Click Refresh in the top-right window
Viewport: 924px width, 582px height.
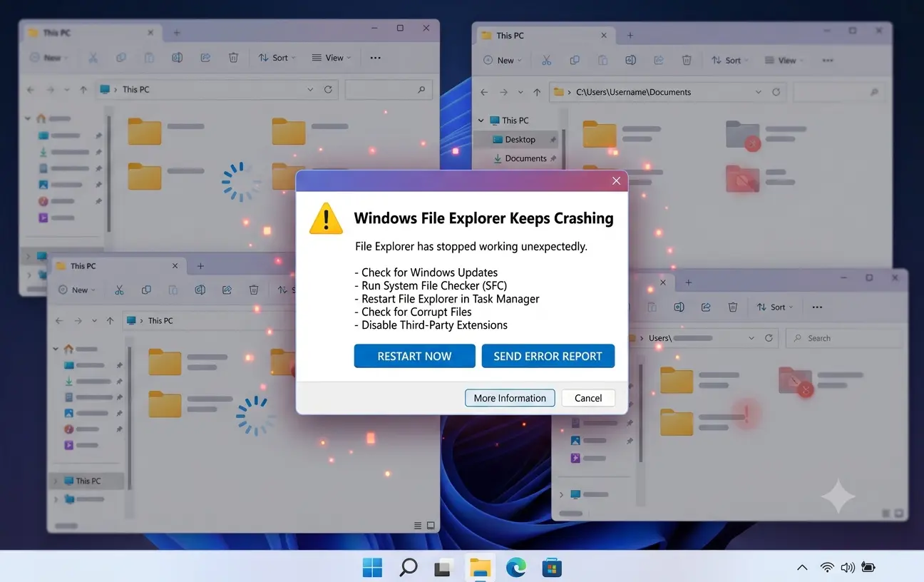coord(777,92)
